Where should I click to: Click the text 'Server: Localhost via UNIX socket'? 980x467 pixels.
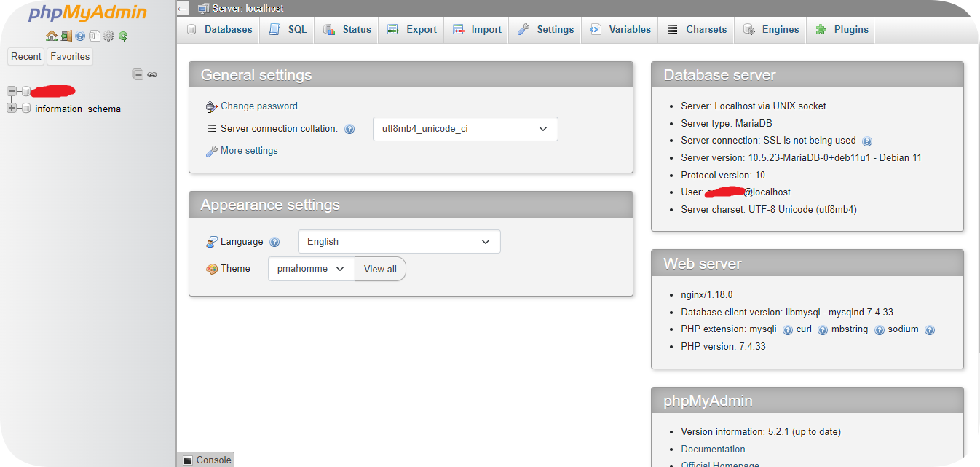point(754,106)
